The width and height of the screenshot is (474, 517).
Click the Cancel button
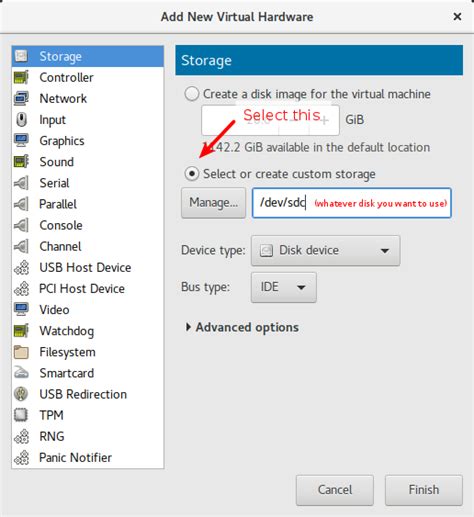[335, 490]
